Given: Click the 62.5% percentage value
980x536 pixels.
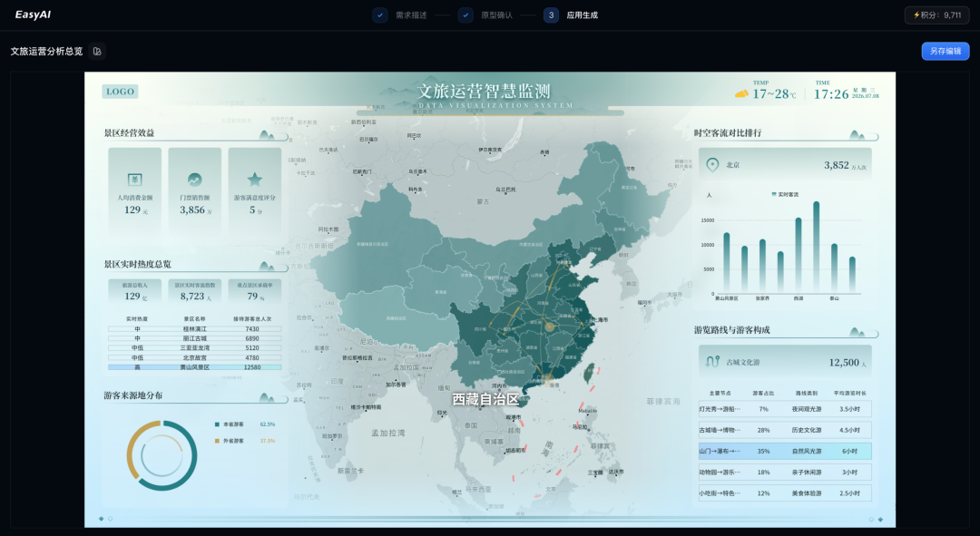Looking at the screenshot, I should point(267,424).
